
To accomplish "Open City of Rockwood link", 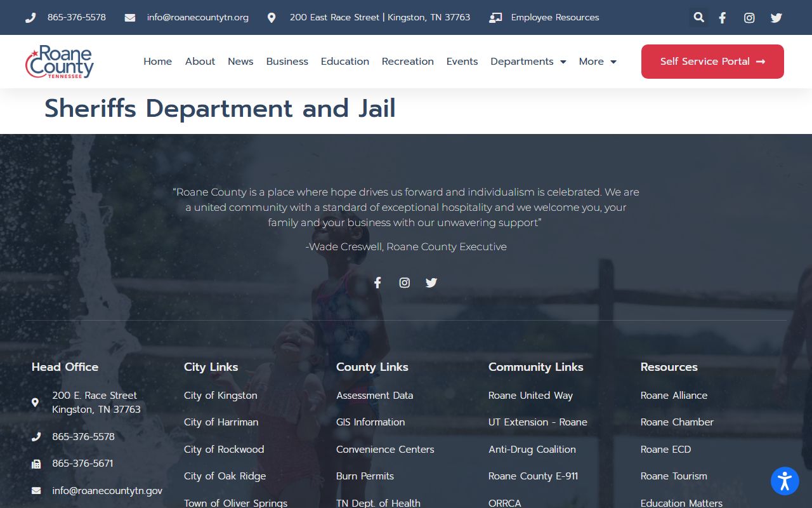I will [x=224, y=449].
